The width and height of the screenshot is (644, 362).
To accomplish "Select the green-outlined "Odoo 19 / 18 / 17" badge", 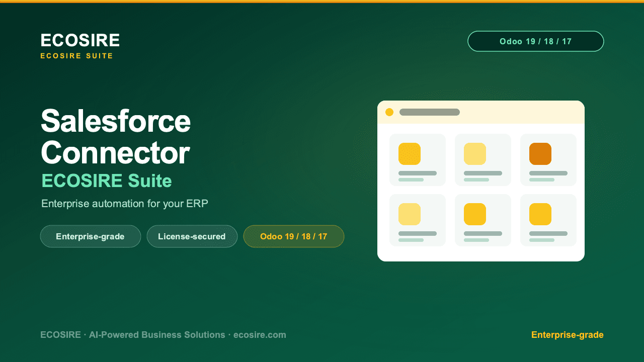I will point(536,41).
